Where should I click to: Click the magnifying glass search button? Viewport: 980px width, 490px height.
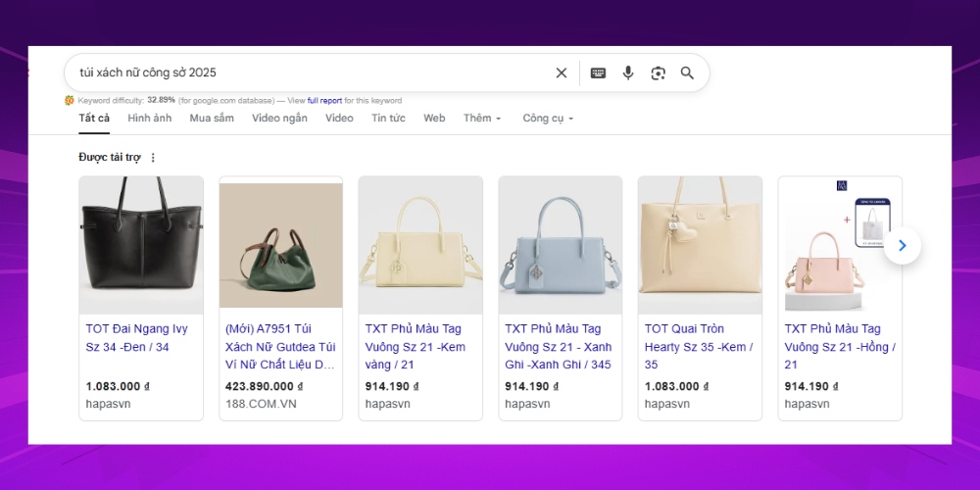pos(687,73)
